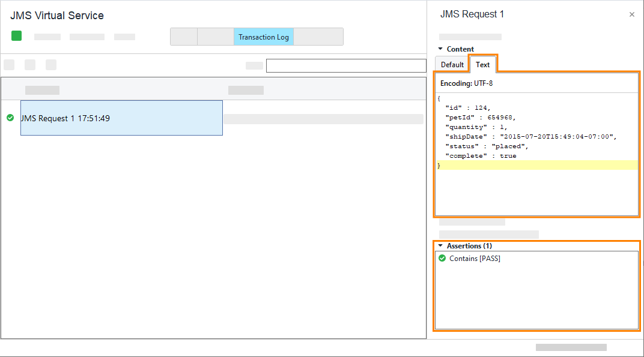
Task: Click the success checkmark beside JMS Request 1
Action: [10, 118]
